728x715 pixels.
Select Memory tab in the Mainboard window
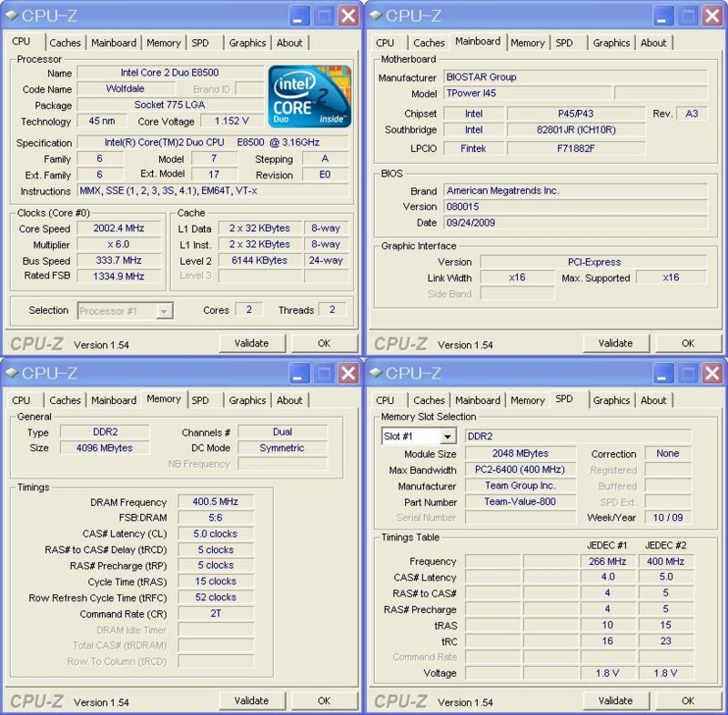528,43
